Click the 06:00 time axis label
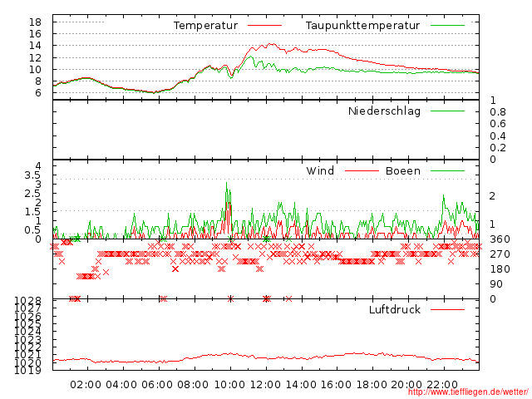The height and width of the screenshot is (399, 532). 157,385
